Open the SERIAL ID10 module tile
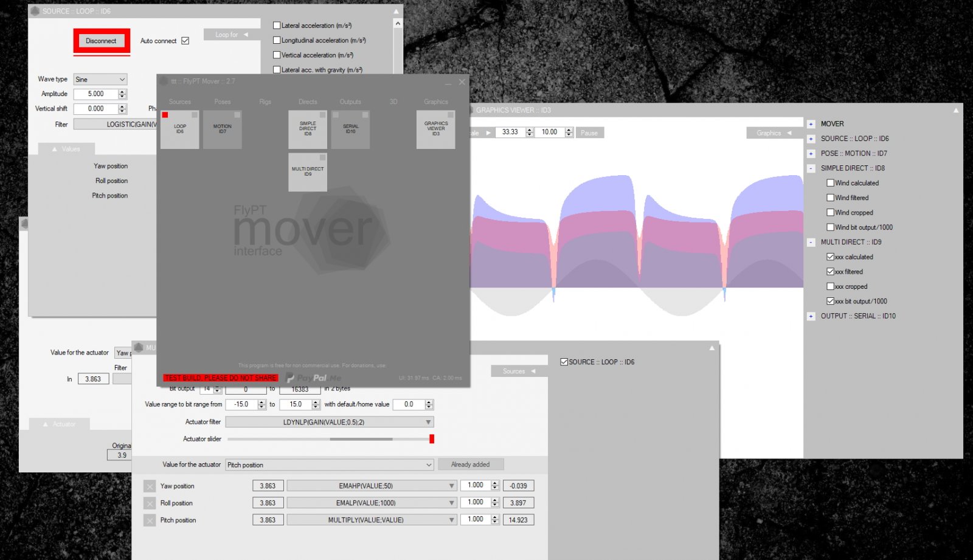This screenshot has width=973, height=560. point(350,130)
